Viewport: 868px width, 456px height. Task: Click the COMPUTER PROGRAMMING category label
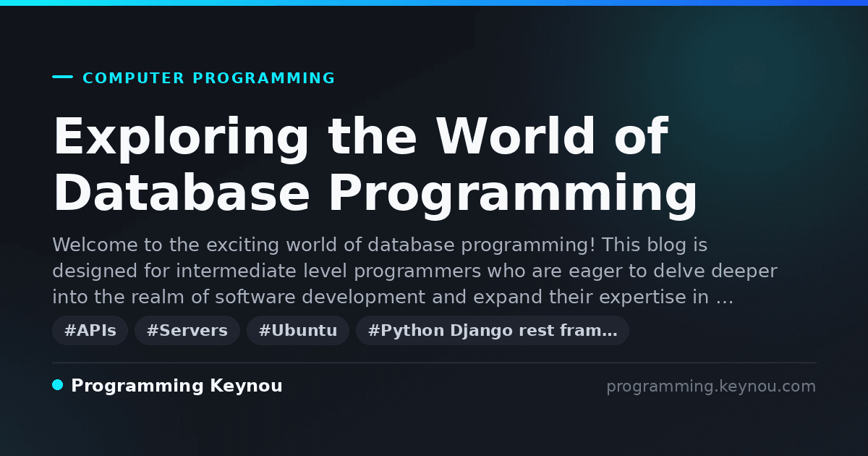click(209, 78)
